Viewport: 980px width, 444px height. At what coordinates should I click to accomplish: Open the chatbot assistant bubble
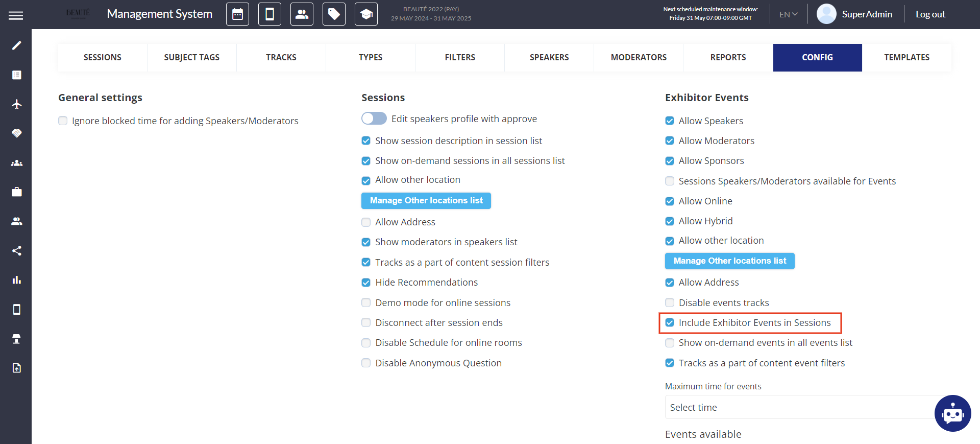pos(952,413)
